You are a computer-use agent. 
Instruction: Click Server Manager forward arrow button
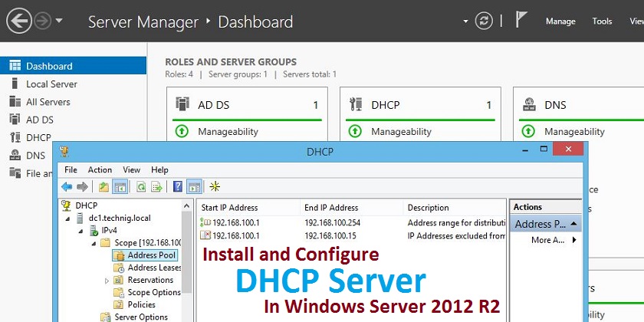pos(43,21)
